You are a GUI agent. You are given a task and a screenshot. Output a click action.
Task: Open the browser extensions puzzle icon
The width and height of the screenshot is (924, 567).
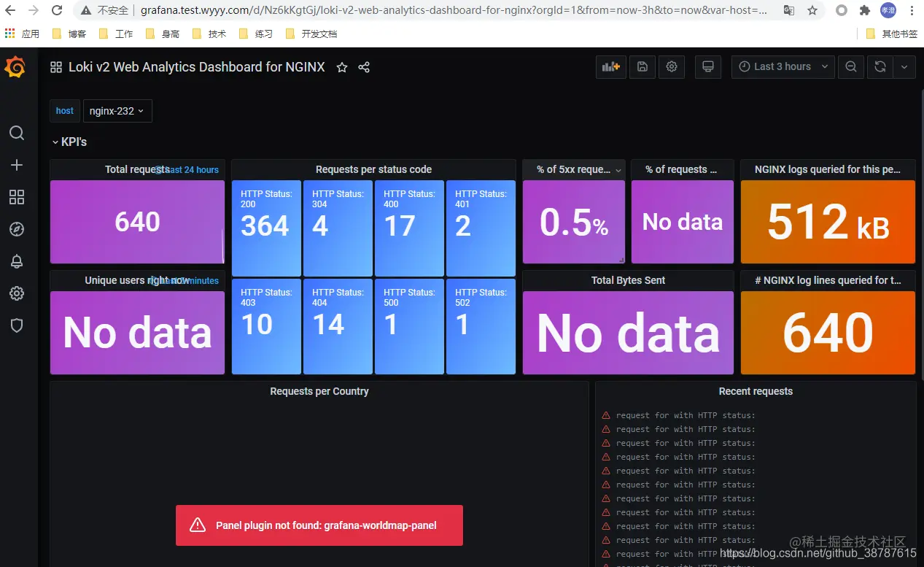click(x=865, y=10)
